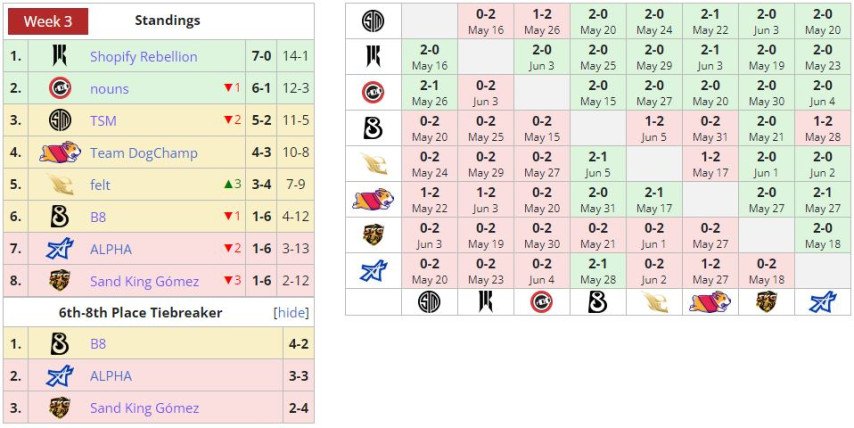Click Sand King Gómez name in the tiebreaker table
The height and width of the screenshot is (428, 854).
coord(144,408)
